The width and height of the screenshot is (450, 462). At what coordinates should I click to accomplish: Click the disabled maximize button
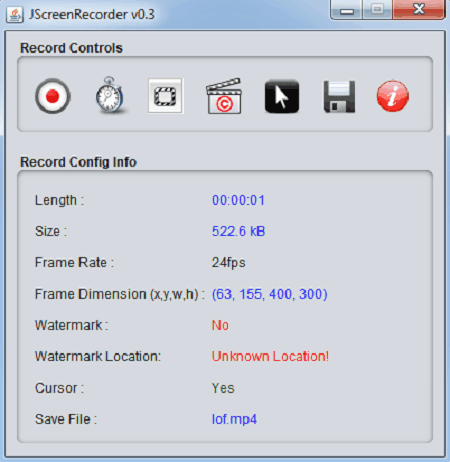click(377, 10)
